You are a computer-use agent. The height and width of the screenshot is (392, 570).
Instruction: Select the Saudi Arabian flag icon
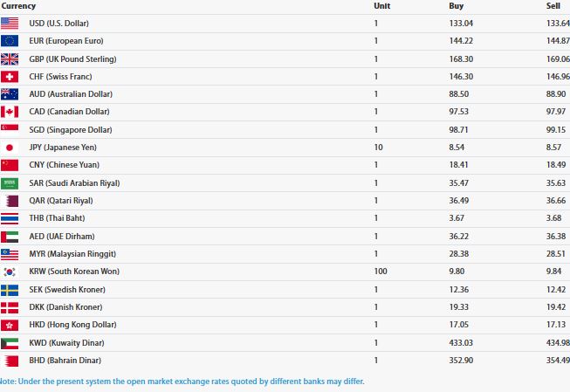pyautogui.click(x=10, y=183)
